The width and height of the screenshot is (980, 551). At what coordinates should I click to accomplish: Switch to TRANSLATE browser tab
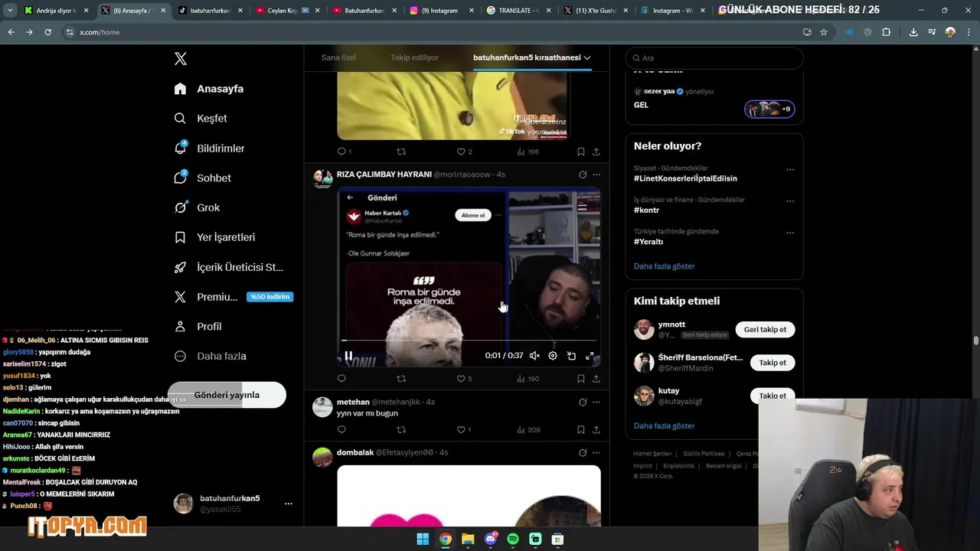coord(518,11)
